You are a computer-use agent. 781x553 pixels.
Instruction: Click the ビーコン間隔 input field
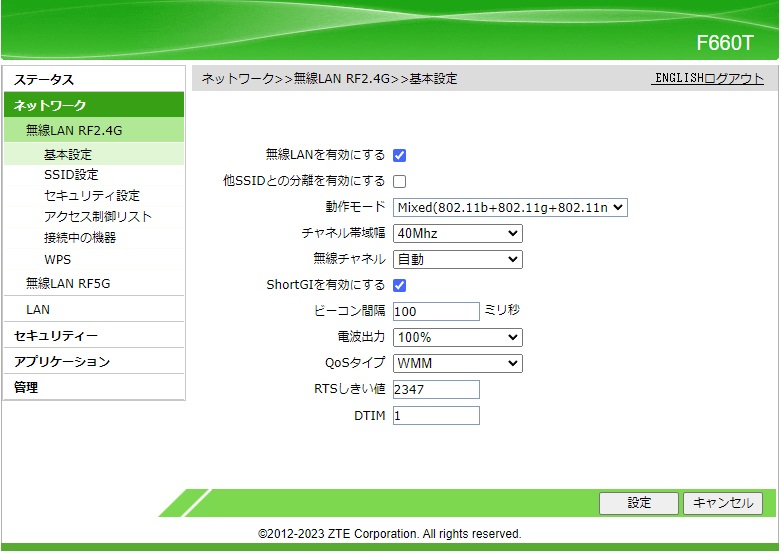pyautogui.click(x=436, y=311)
